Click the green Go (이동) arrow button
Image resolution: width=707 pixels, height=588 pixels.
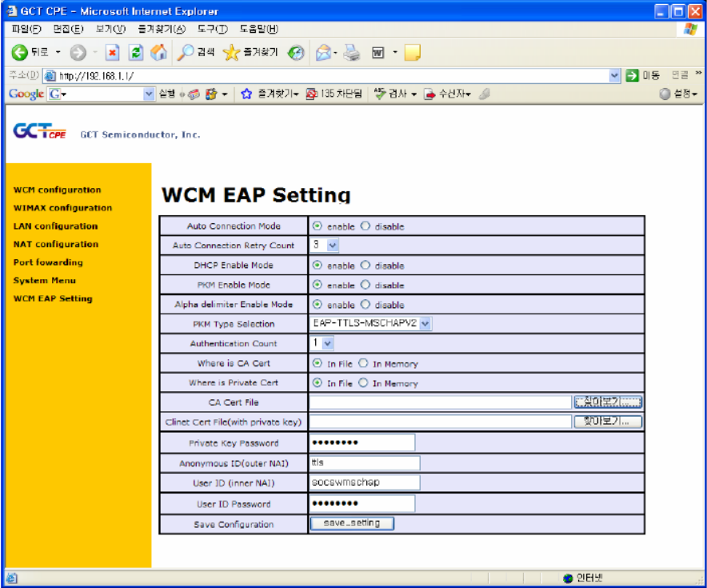point(632,75)
